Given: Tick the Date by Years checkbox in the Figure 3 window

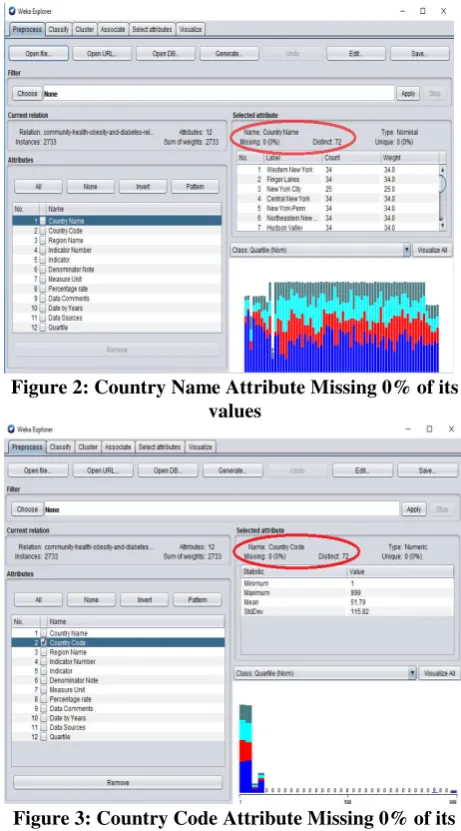Looking at the screenshot, I should tap(44, 718).
